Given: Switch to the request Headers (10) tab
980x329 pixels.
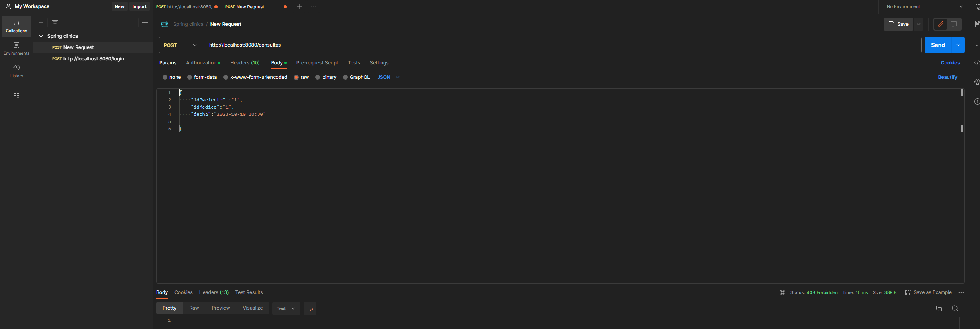Looking at the screenshot, I should tap(245, 63).
